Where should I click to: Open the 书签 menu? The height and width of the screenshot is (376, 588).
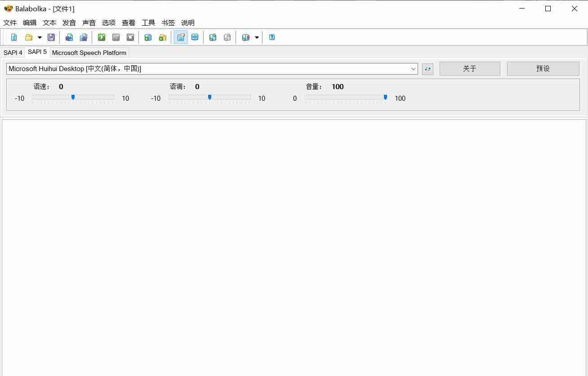click(168, 22)
